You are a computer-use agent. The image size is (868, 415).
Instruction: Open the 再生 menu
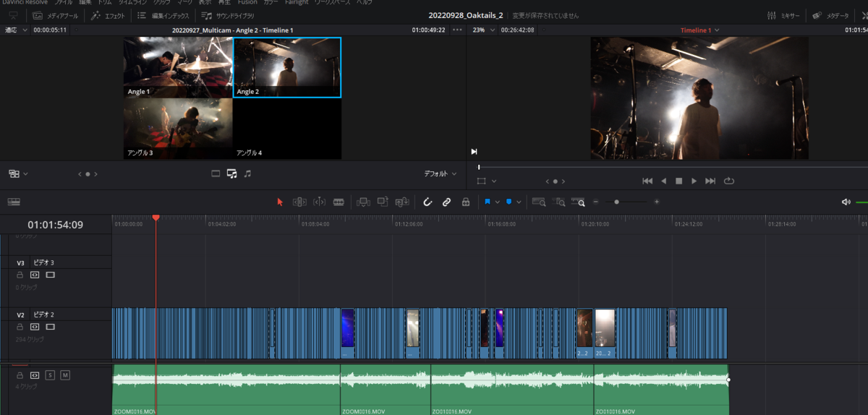[x=224, y=2]
